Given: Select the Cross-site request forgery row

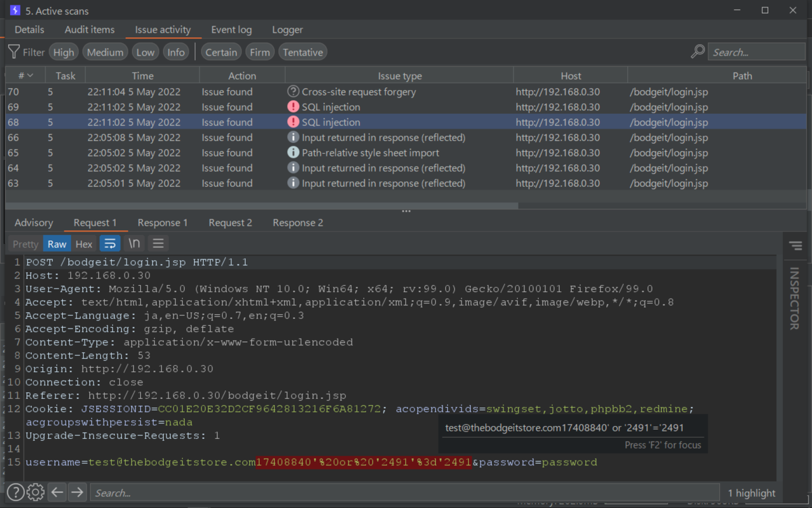Looking at the screenshot, I should 406,91.
